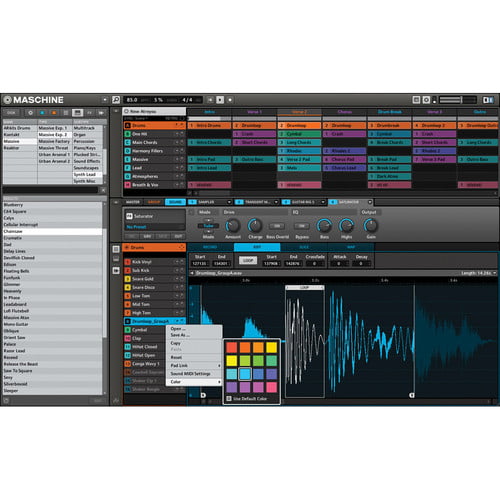Image resolution: width=500 pixels, height=500 pixels.
Task: Click pad 3 icon next to Snare Gold
Action: coord(127,279)
